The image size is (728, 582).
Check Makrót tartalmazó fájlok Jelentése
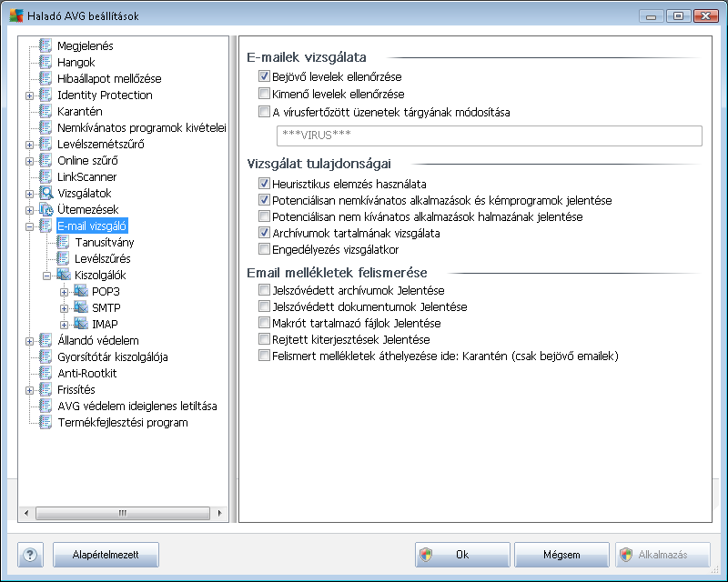264,323
